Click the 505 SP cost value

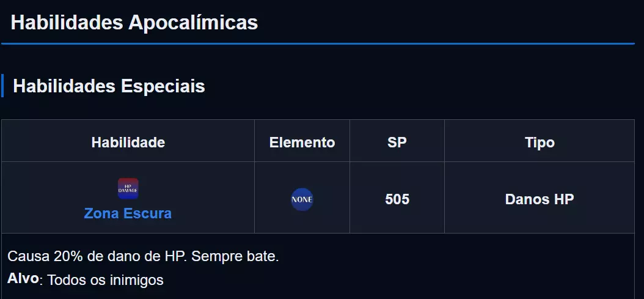(397, 199)
